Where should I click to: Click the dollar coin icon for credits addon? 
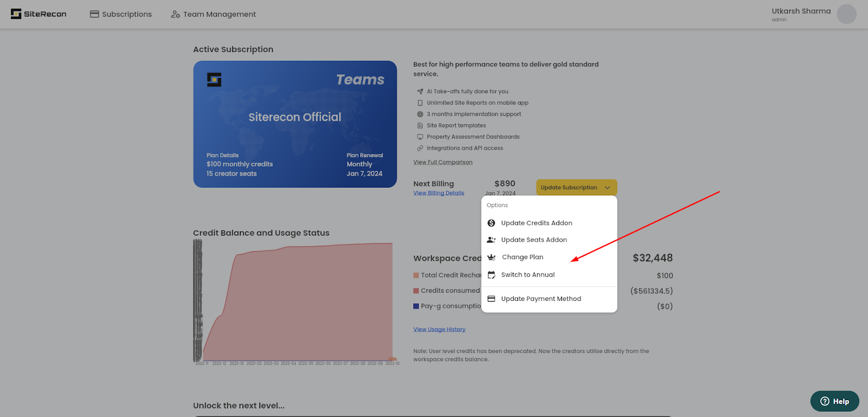click(x=492, y=223)
